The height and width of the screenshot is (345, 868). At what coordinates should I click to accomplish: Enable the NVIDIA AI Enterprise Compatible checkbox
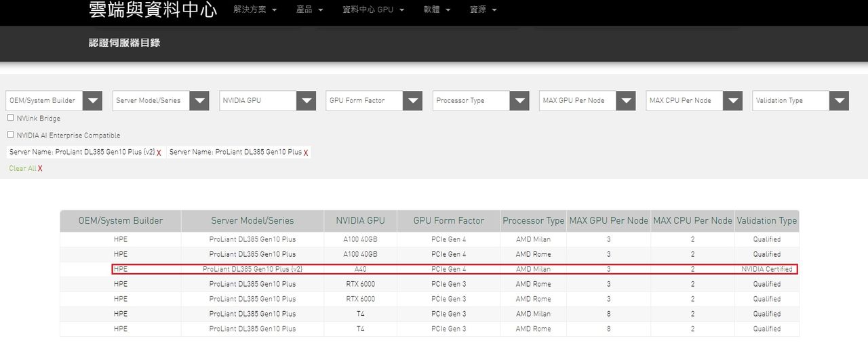[x=10, y=134]
